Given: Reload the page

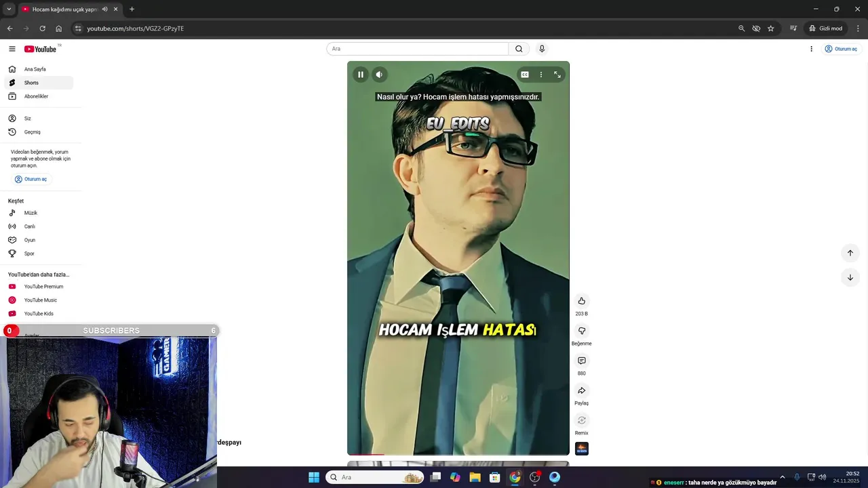Looking at the screenshot, I should click(x=42, y=28).
